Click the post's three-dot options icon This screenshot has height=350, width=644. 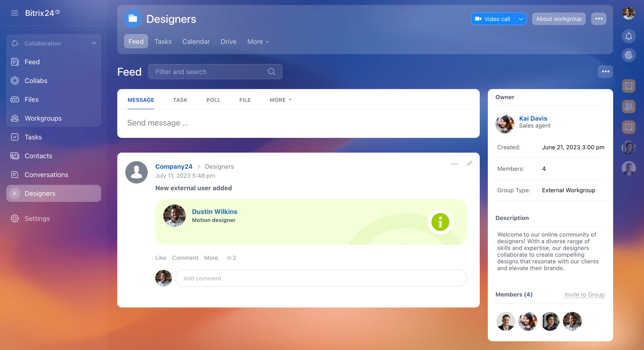click(454, 164)
